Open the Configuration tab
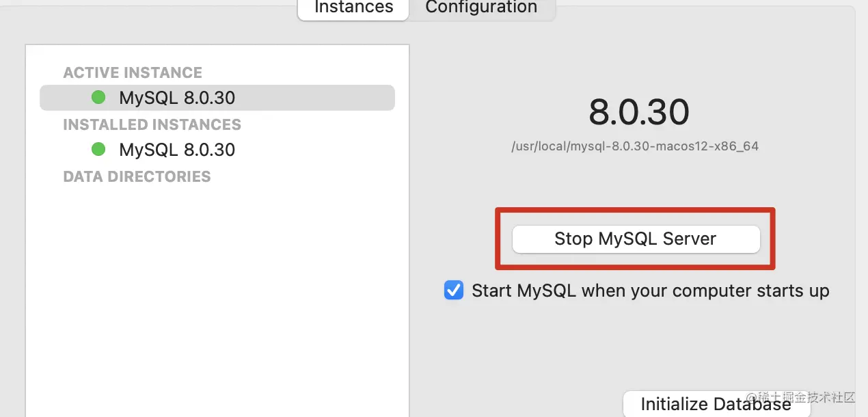This screenshot has width=868, height=417. [481, 8]
